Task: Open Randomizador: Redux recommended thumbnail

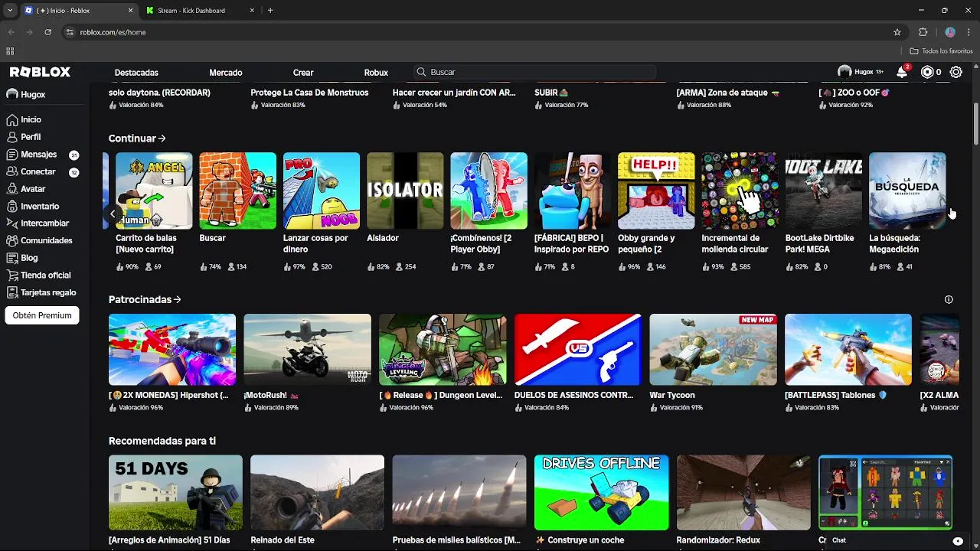Action: pyautogui.click(x=743, y=493)
